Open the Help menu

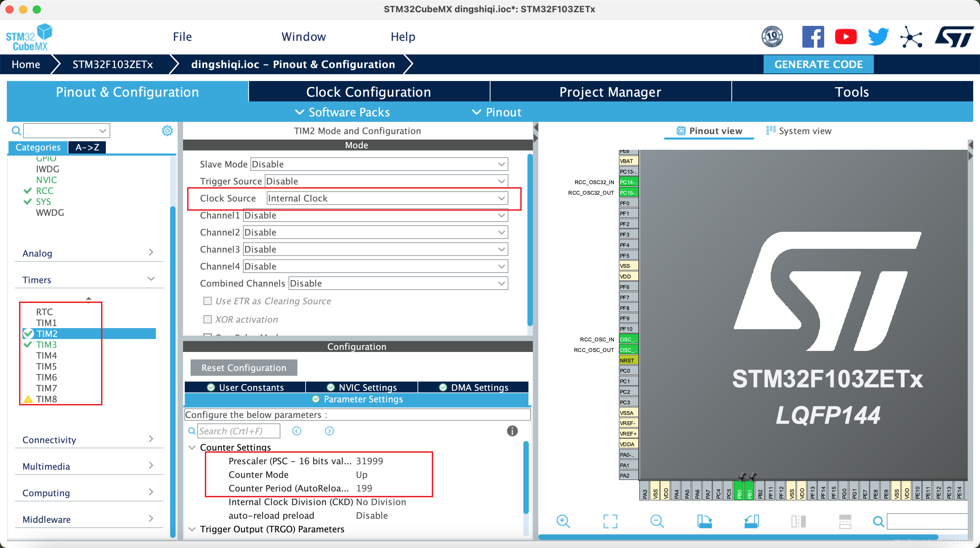(403, 36)
